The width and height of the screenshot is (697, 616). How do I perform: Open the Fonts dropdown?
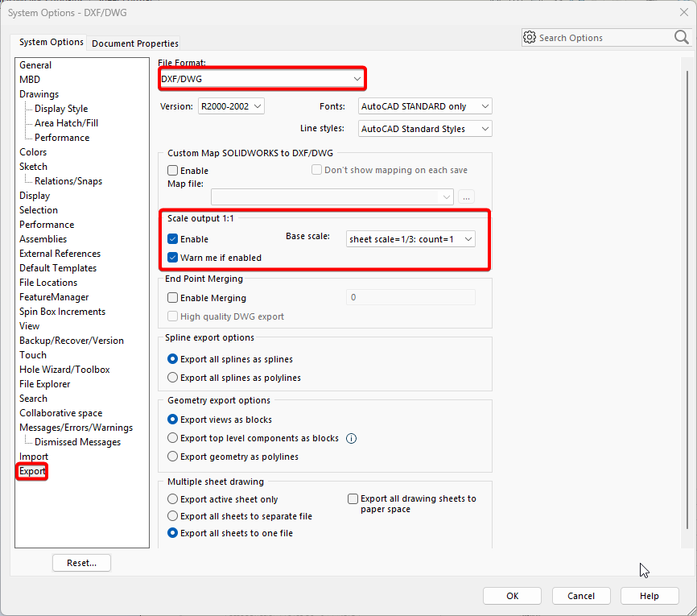[425, 106]
